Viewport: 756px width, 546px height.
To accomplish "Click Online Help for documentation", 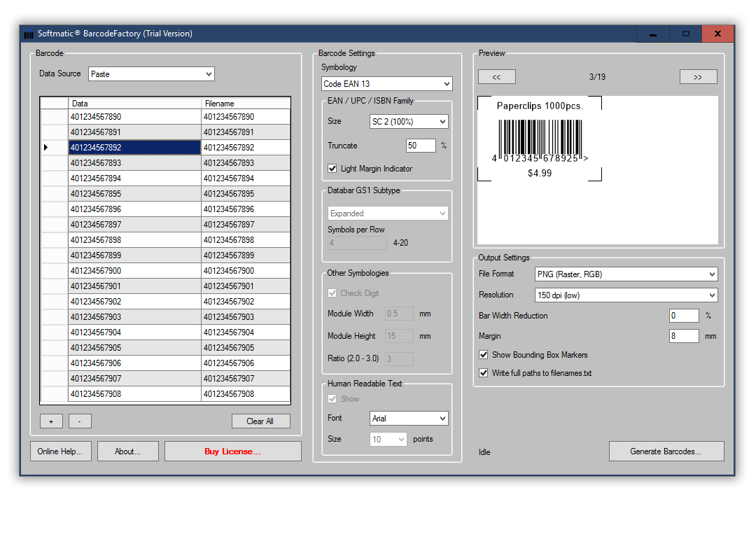I will 60,451.
